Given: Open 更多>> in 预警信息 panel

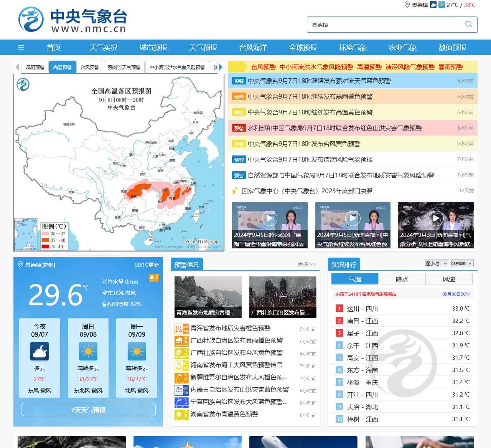Looking at the screenshot, I should pos(307,264).
